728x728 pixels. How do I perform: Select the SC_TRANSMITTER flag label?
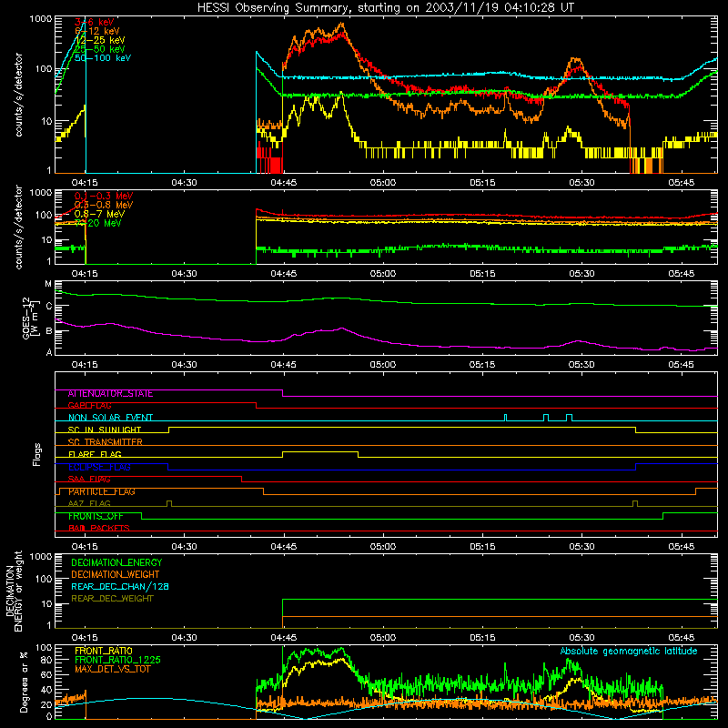click(x=105, y=442)
